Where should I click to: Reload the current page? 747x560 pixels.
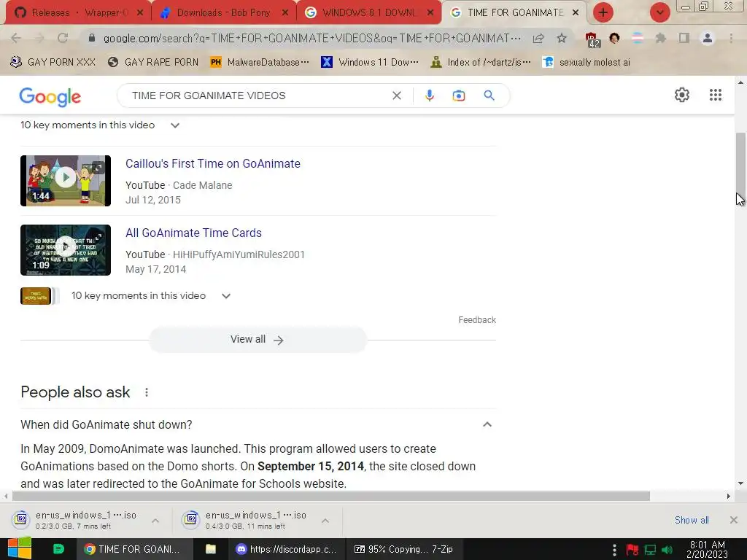[63, 38]
